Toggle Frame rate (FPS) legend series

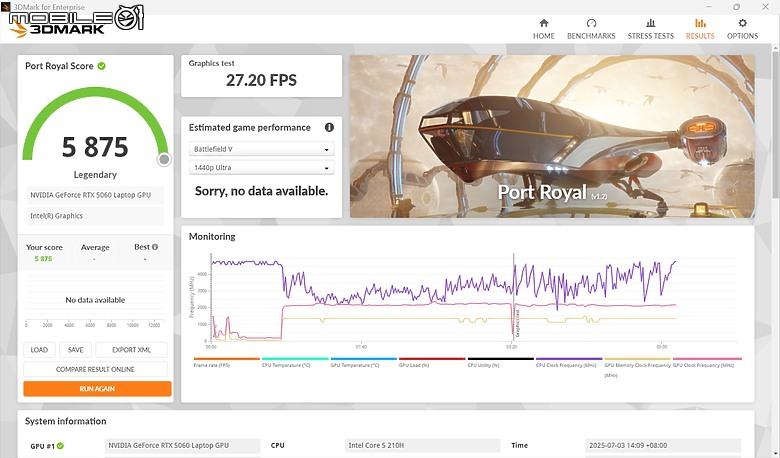(226, 362)
